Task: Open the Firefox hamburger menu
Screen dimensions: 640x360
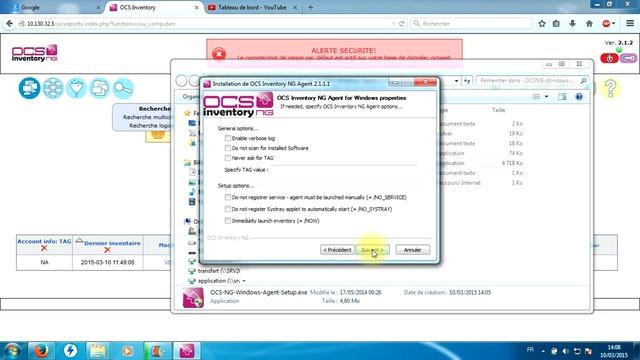Action: click(630, 24)
